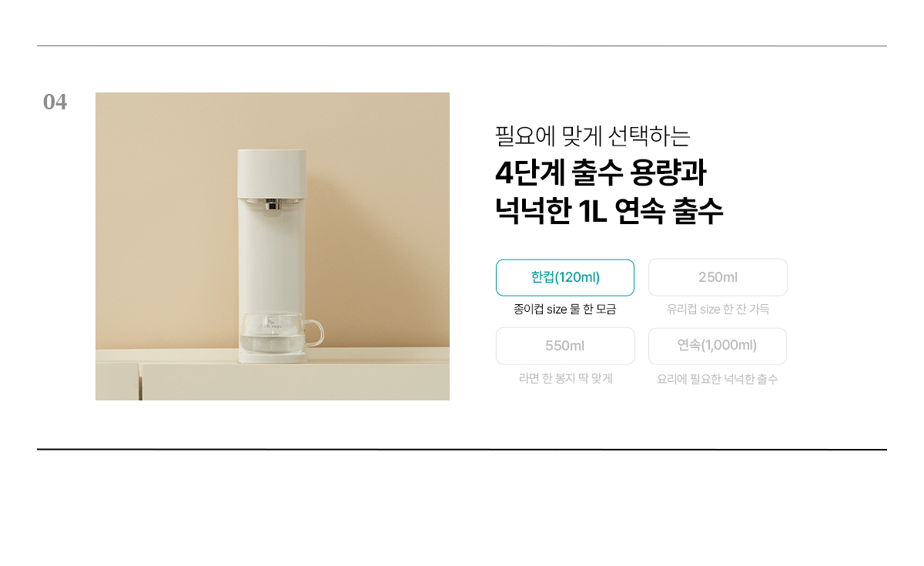The height and width of the screenshot is (566, 924).
Task: Click the caption 유리컵 size 한 잔 가득
Action: 718,310
